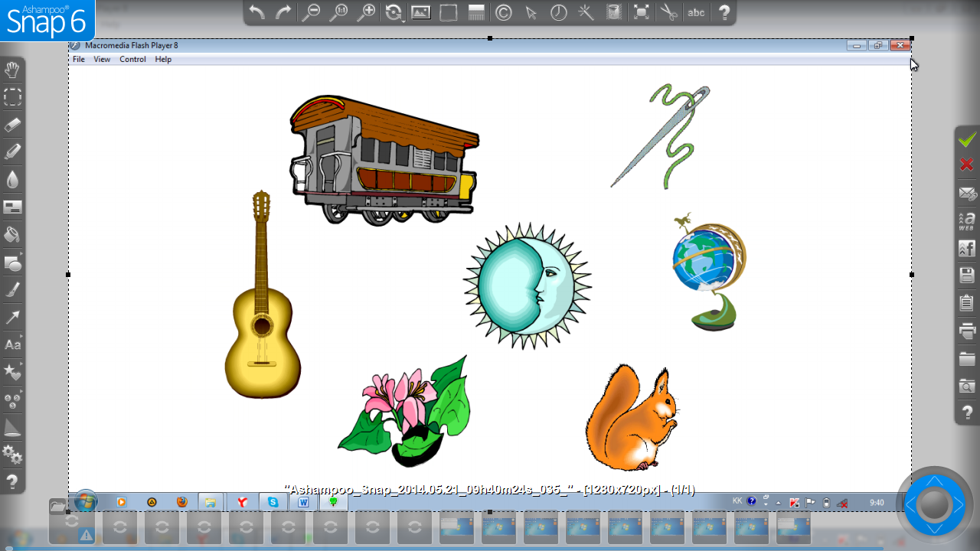The image size is (980, 551).
Task: Activate the Arrow drawing tool
Action: click(12, 317)
